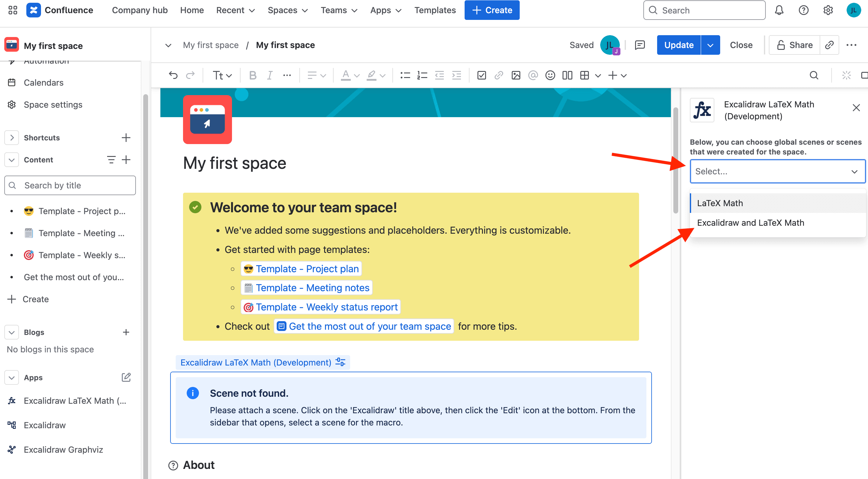This screenshot has height=479, width=868.
Task: Open the highlight color picker
Action: [376, 75]
